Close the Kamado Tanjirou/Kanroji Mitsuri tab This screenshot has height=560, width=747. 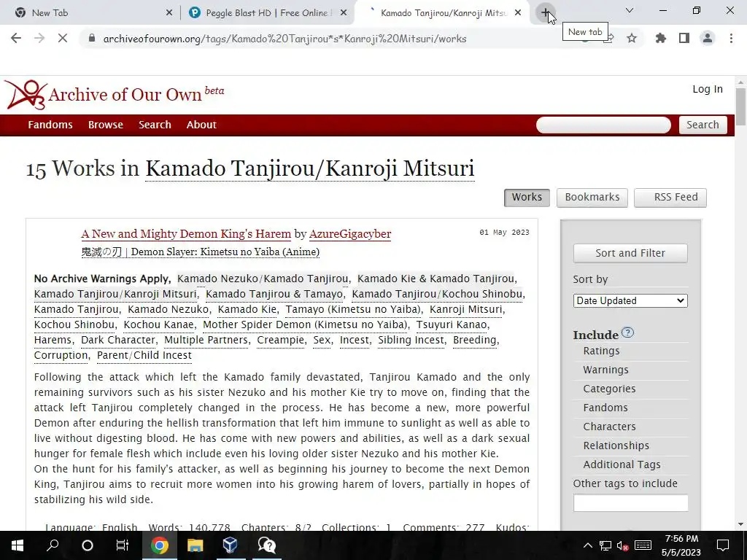click(x=518, y=13)
